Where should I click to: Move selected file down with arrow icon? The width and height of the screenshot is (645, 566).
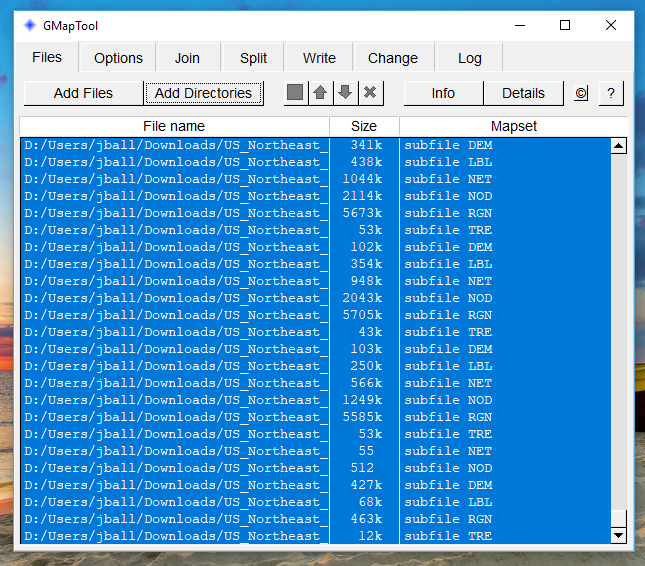(x=345, y=93)
